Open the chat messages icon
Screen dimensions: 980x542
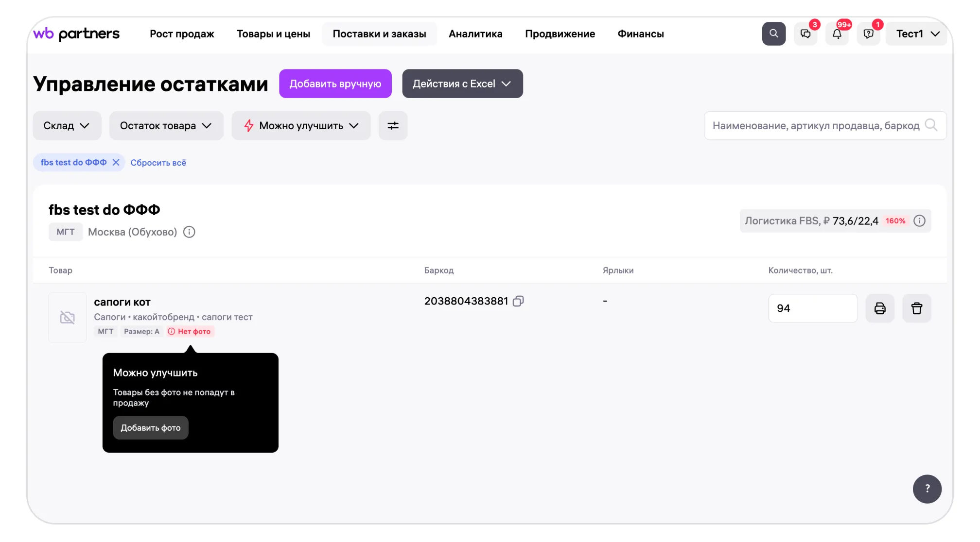805,34
